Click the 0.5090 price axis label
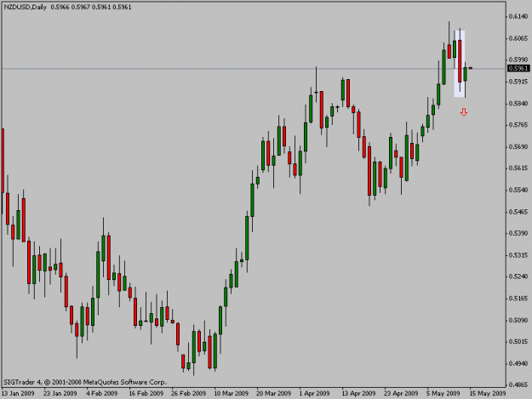 518,321
